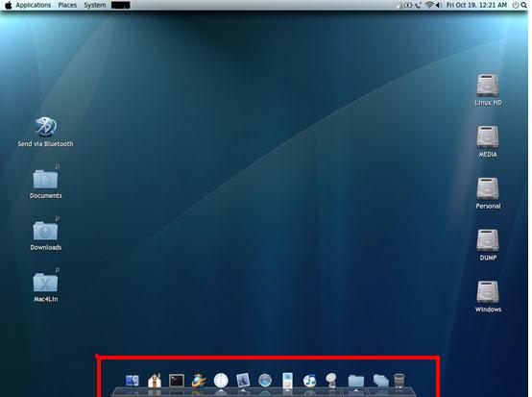
Task: Launch the iPod icon in the dock
Action: [287, 381]
